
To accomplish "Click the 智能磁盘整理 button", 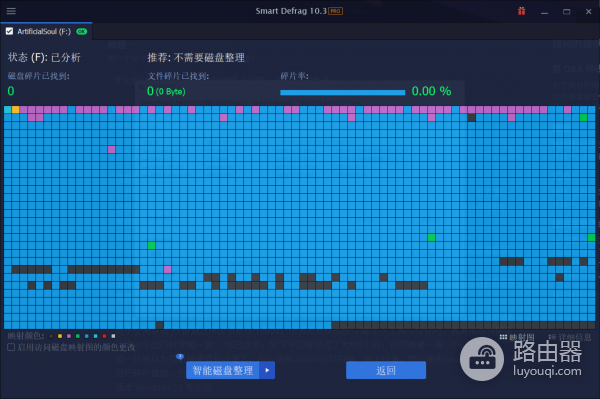I will 222,370.
